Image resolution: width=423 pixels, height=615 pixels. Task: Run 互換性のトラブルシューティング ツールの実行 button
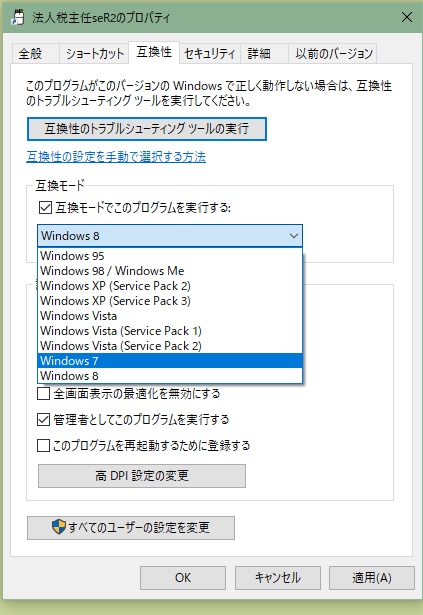pos(147,129)
